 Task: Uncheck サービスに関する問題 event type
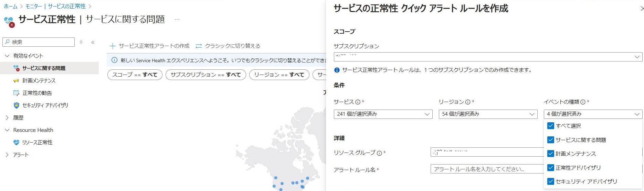550,140
